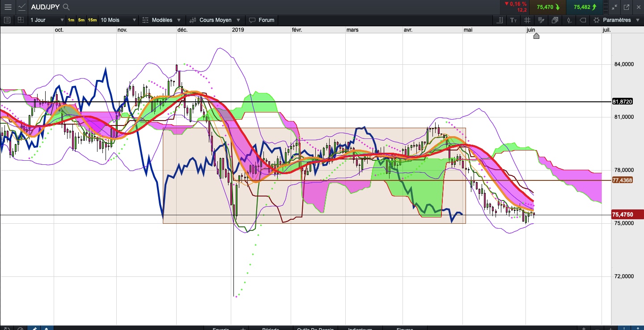The height and width of the screenshot is (330, 644).
Task: Click the stacked bars column beside the buy price
Action: [605, 7]
